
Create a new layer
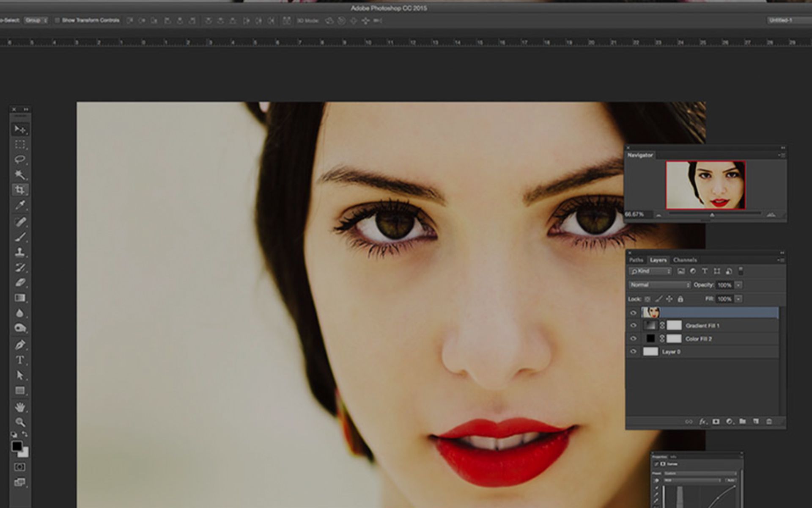[x=756, y=422]
